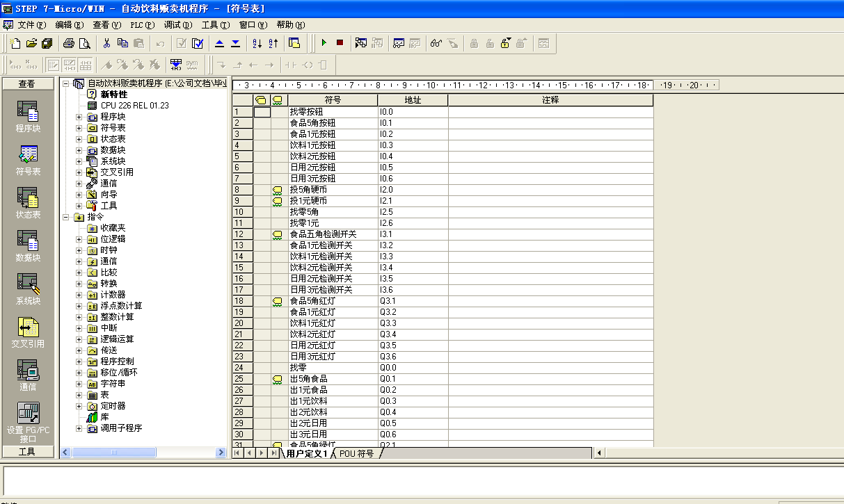Expand the 调用子程序 folder
This screenshot has height=504, width=844.
point(79,428)
